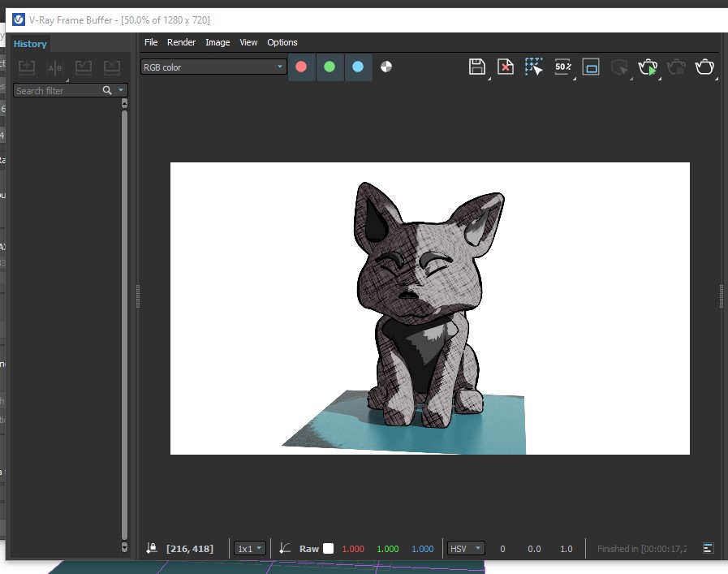
Task: Click the Clear image icon with red X
Action: [x=506, y=67]
